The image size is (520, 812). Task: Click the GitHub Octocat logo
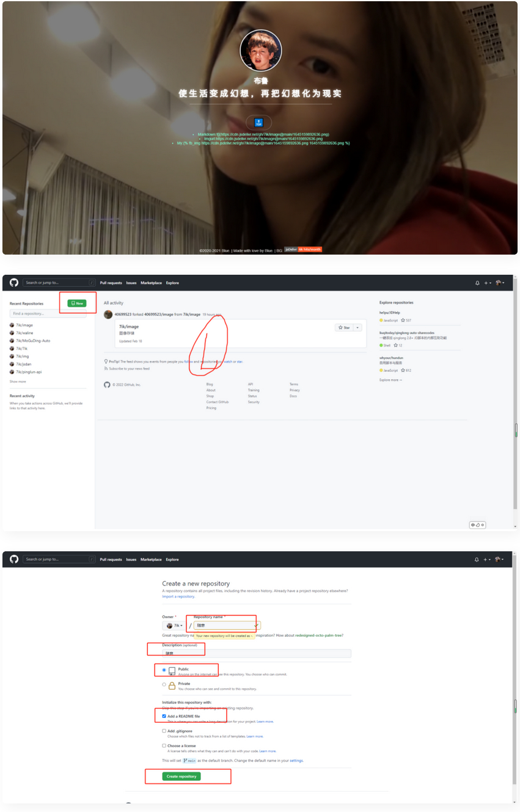[x=13, y=283]
